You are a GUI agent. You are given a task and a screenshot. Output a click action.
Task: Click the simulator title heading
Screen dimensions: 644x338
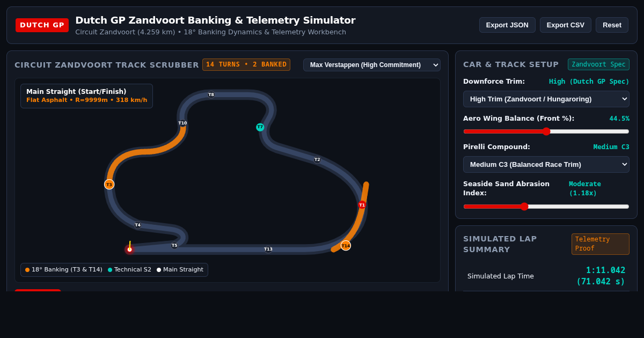click(215, 20)
